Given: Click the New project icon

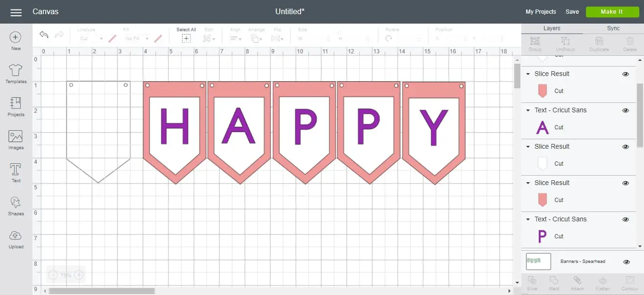Looking at the screenshot, I should click(x=16, y=38).
